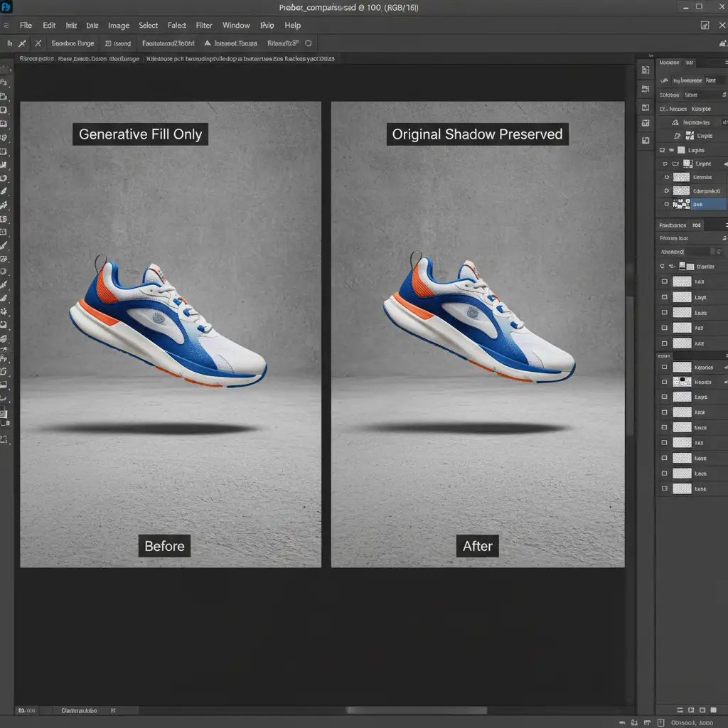728x728 pixels.
Task: Open the Window menu
Action: pyautogui.click(x=236, y=26)
